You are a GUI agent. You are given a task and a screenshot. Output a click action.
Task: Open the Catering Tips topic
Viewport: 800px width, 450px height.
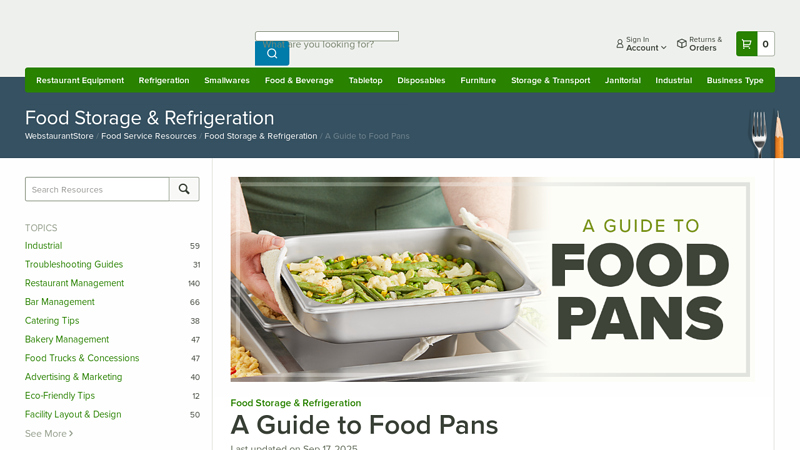tap(52, 321)
